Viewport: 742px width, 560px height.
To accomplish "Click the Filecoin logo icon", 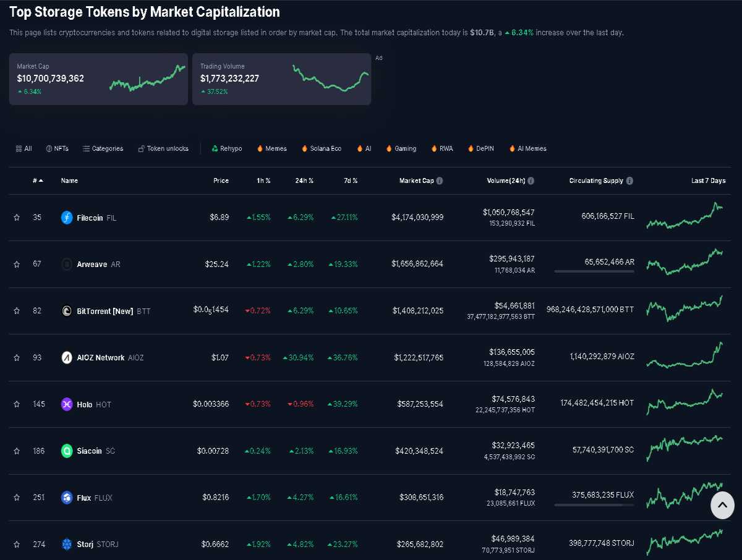I will click(67, 218).
